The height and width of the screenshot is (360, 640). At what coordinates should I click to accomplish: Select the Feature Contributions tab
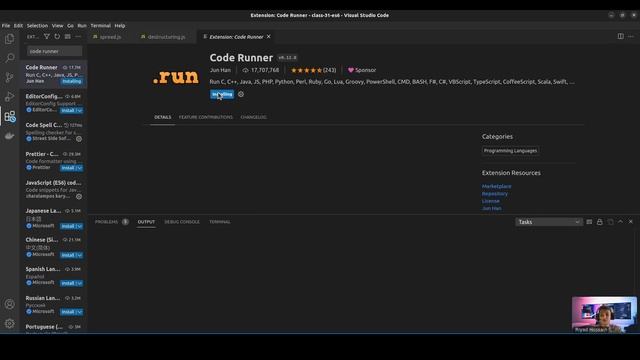205,117
